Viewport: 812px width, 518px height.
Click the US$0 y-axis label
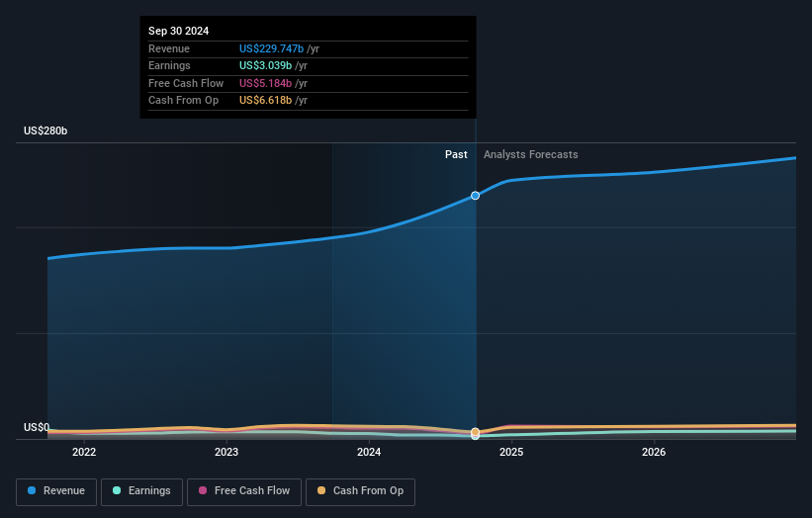click(37, 427)
